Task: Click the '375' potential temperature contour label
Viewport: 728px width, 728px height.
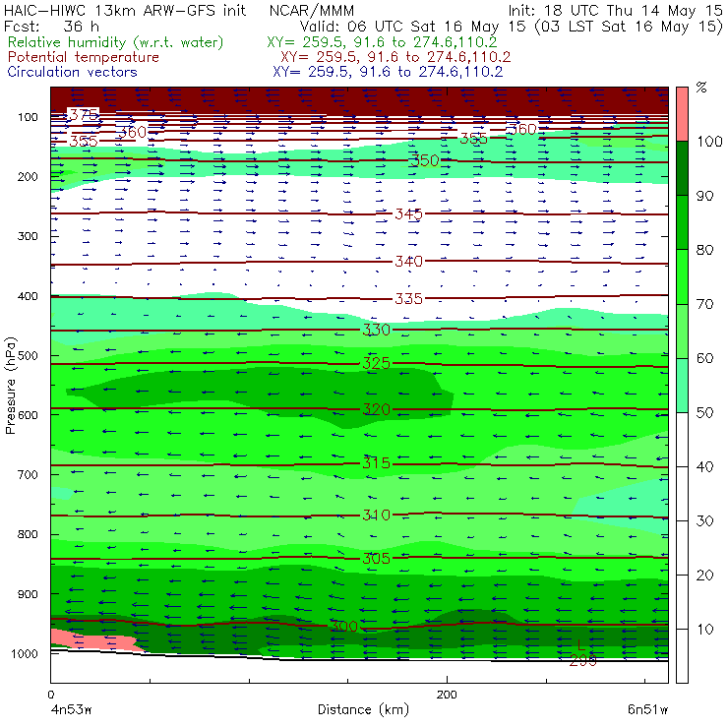Action: click(x=84, y=115)
